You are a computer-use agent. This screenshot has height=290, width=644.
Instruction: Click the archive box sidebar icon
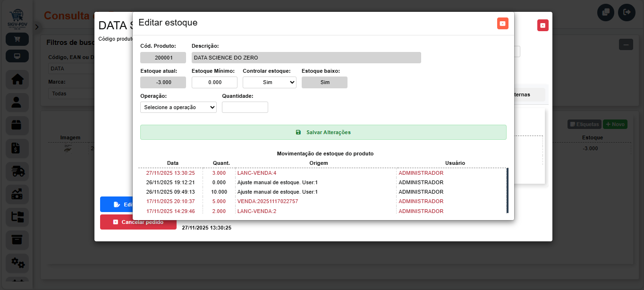17,239
